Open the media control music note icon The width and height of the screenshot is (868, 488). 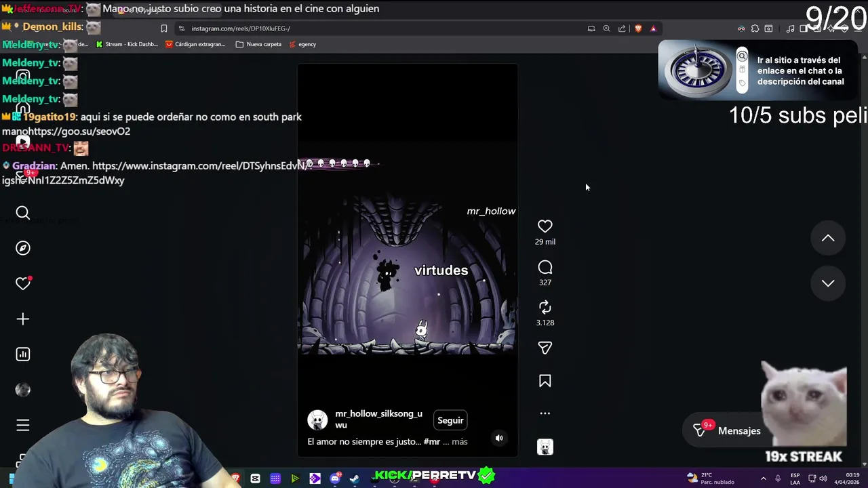tap(790, 28)
